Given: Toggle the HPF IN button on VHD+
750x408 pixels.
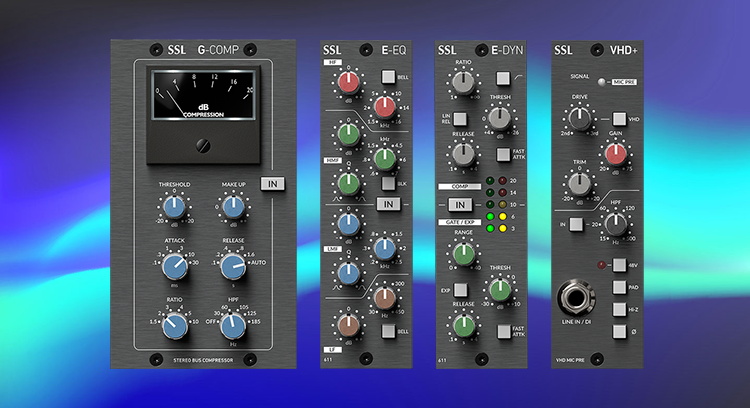Looking at the screenshot, I should pyautogui.click(x=576, y=224).
